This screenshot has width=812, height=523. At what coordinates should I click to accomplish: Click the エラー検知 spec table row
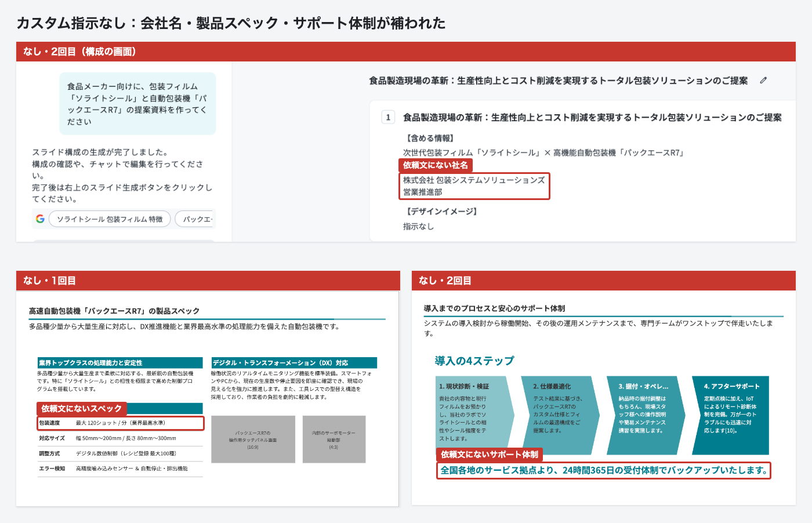tap(121, 468)
